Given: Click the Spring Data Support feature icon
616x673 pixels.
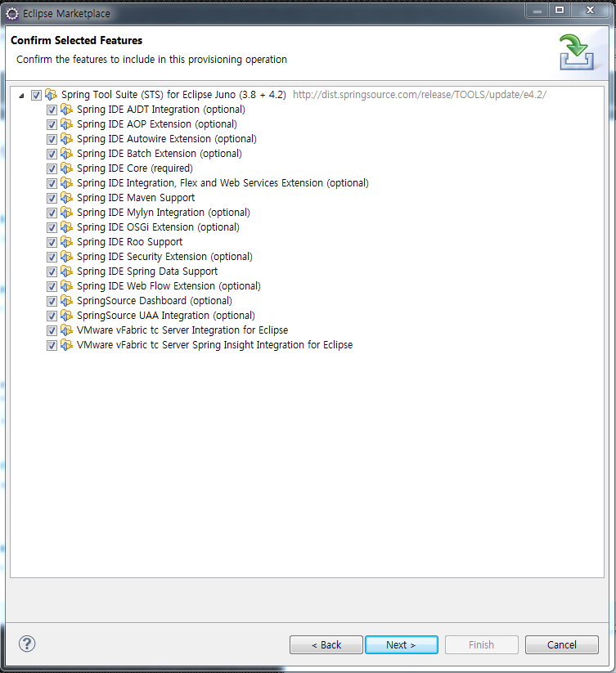Looking at the screenshot, I should point(66,271).
